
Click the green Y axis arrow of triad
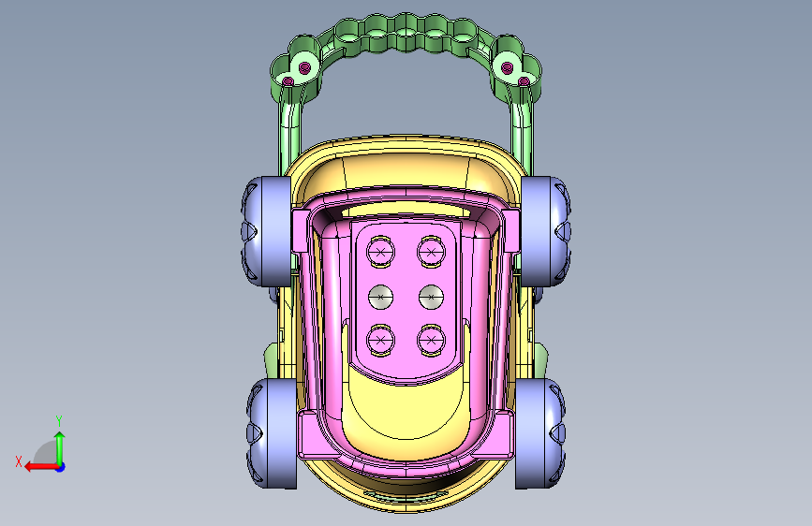click(x=60, y=447)
